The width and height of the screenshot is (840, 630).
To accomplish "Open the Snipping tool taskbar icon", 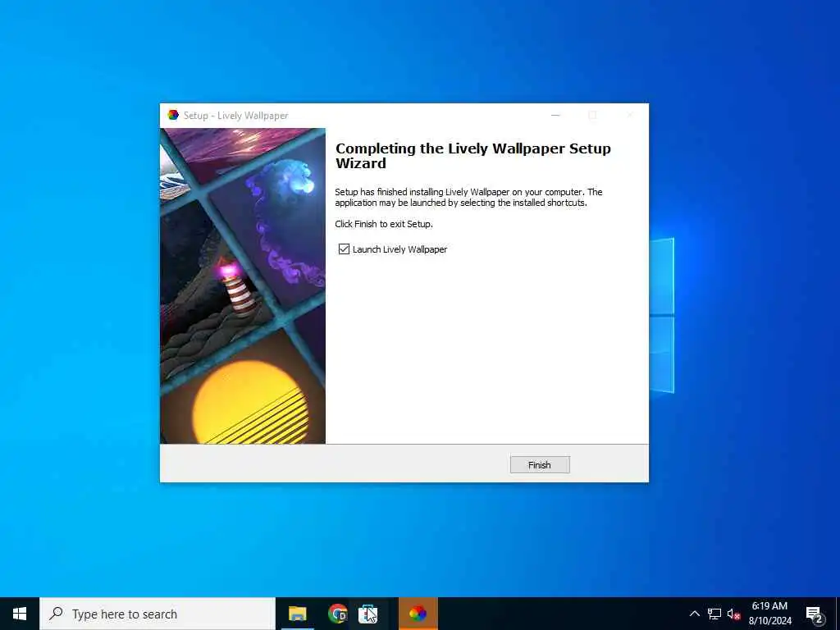I will (x=368, y=614).
